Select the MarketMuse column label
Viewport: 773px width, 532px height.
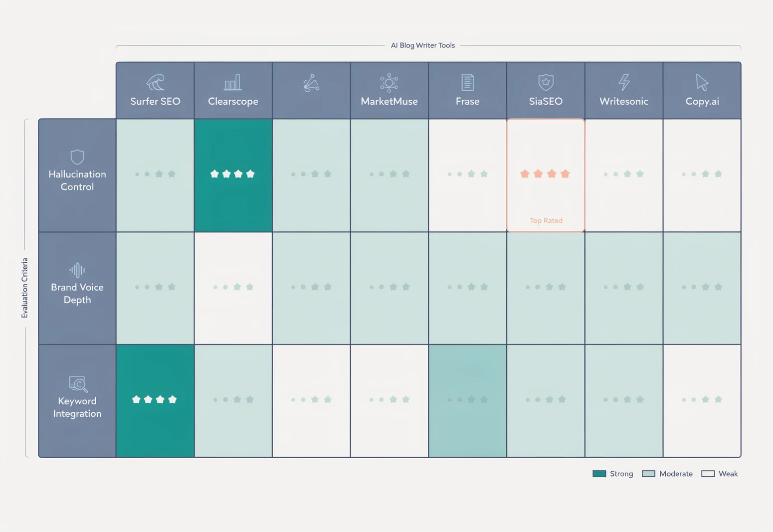pyautogui.click(x=389, y=101)
